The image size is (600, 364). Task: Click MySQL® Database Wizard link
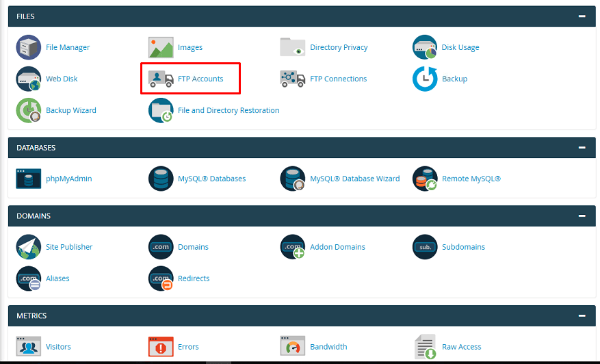[x=354, y=179]
